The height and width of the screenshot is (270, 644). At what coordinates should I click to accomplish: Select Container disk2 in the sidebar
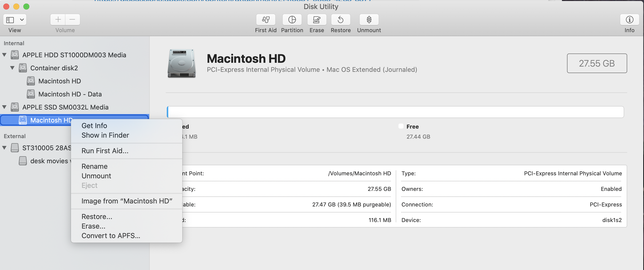click(x=74, y=68)
